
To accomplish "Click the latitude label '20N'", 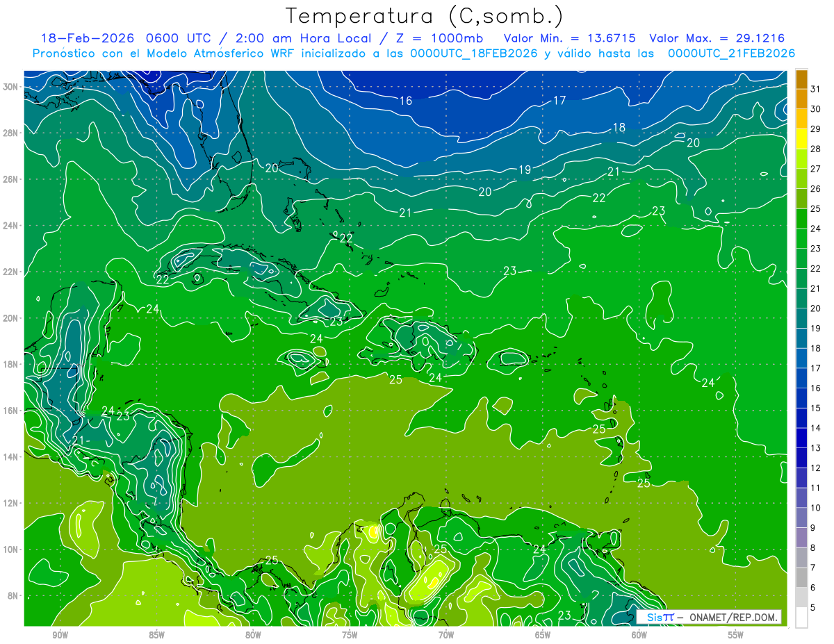I will tap(11, 318).
